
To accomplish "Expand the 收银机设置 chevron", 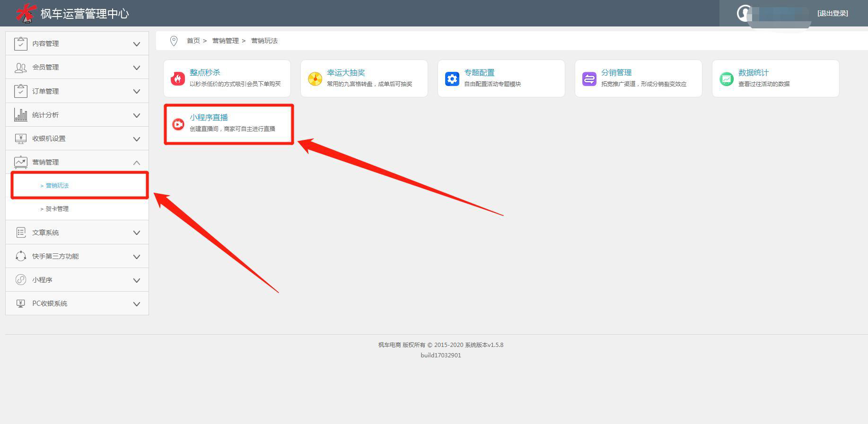I will [137, 139].
